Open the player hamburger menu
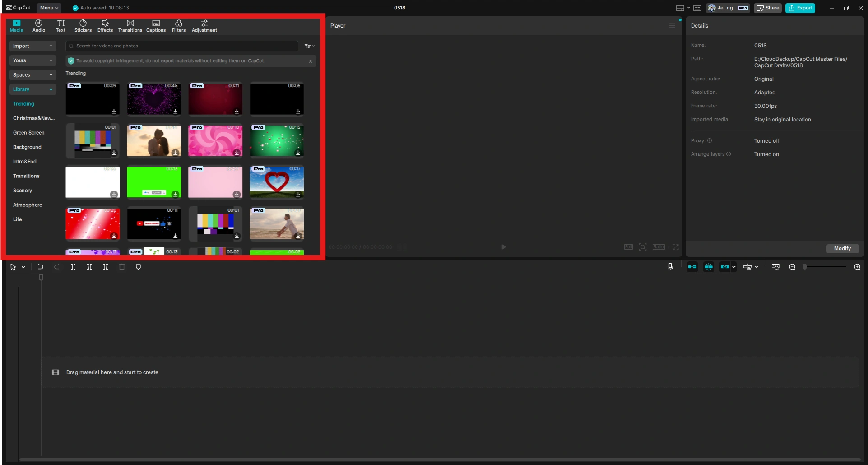Screen dimensions: 868x465 [x=672, y=26]
